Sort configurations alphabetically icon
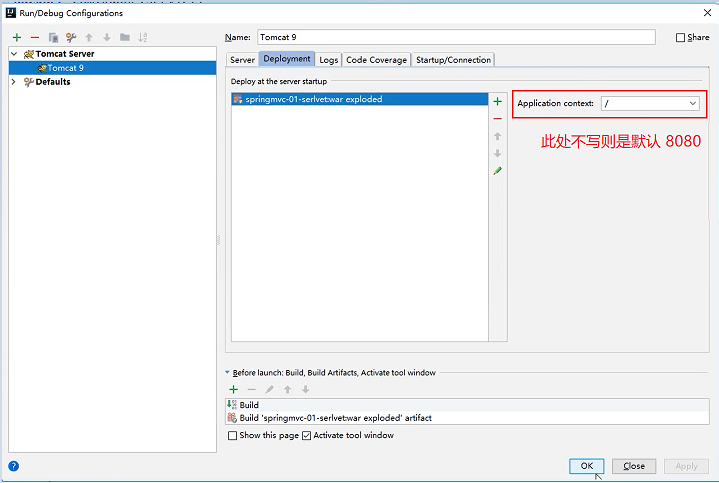719x483 pixels. (x=143, y=38)
